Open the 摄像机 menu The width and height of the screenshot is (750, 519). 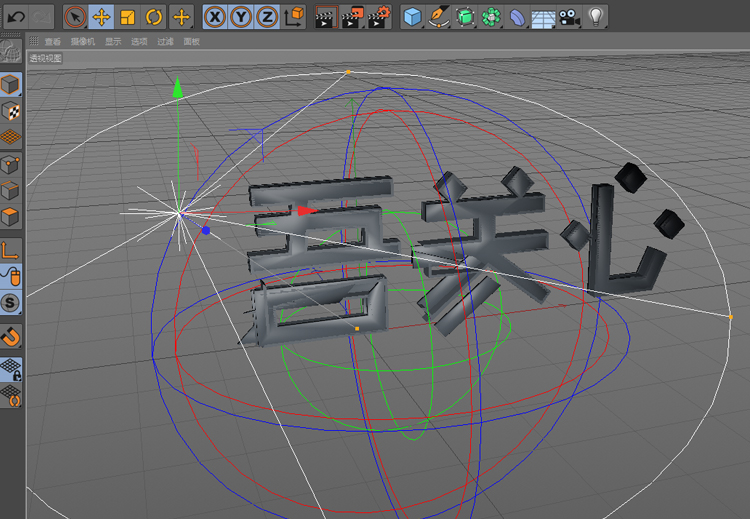point(83,42)
